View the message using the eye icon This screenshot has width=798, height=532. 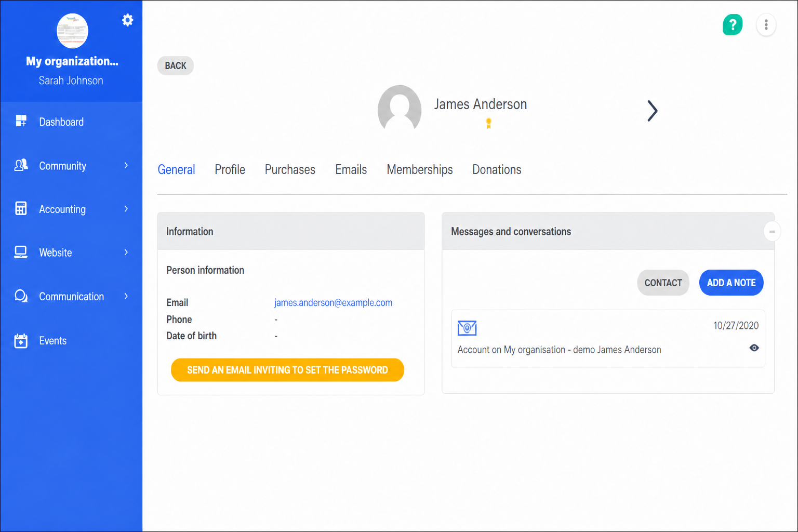tap(754, 348)
